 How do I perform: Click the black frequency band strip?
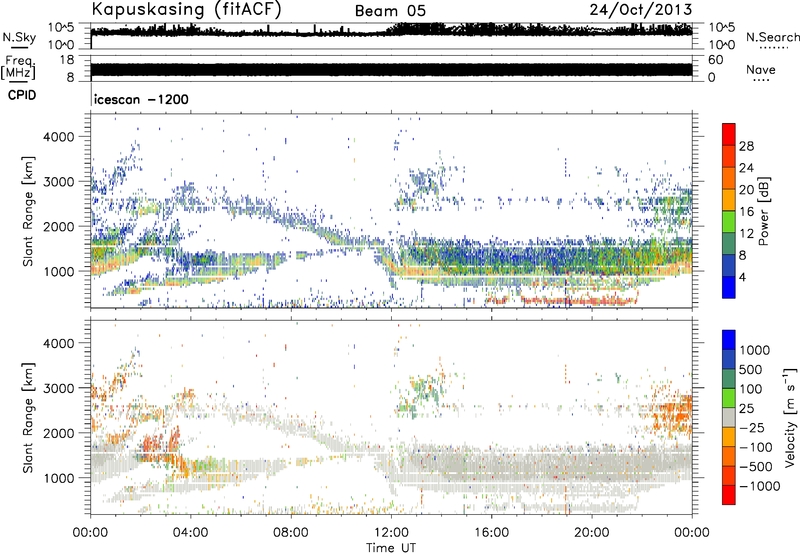click(x=391, y=70)
